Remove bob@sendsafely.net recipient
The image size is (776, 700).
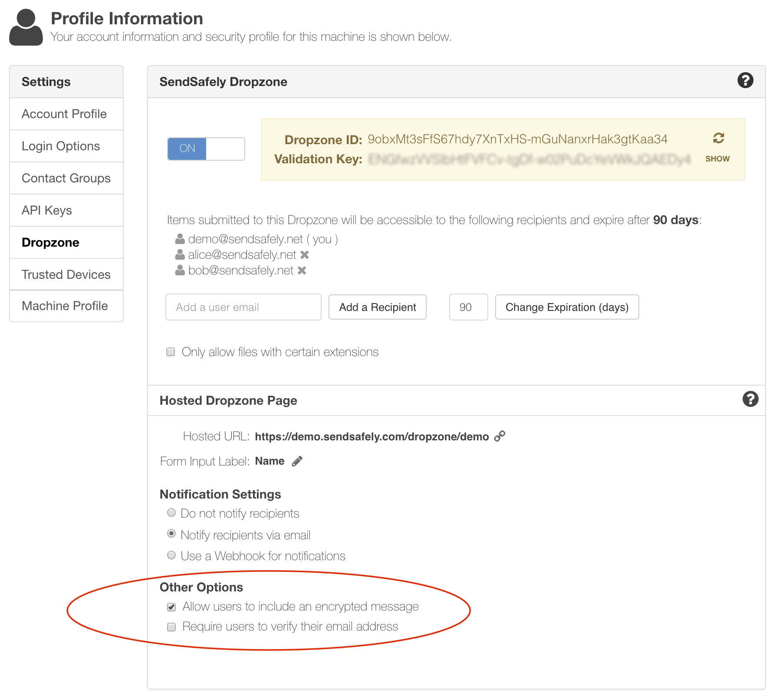tap(302, 271)
